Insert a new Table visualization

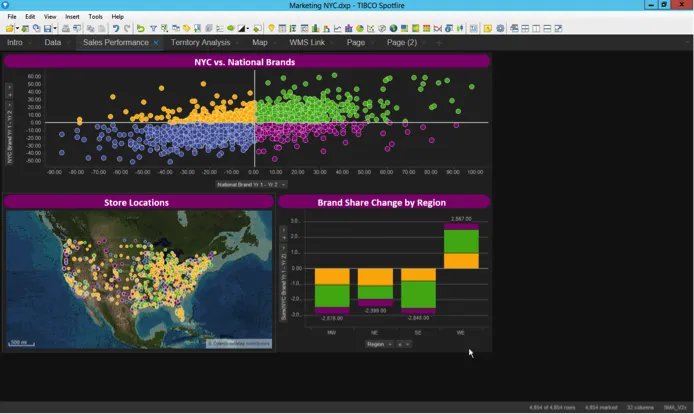point(282,28)
